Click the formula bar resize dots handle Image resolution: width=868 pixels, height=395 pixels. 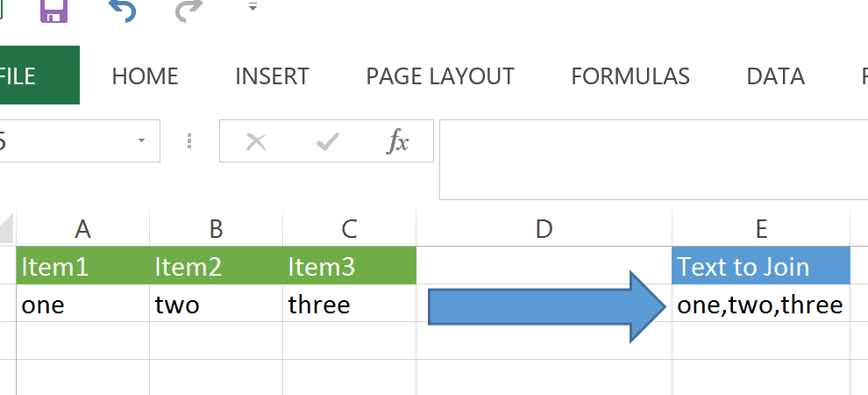coord(189,141)
